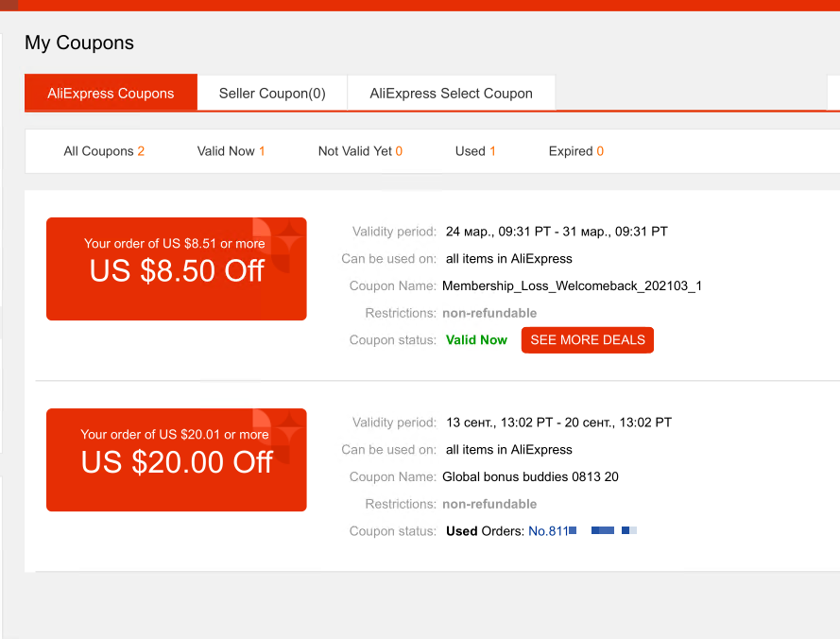Click 'all items in AliExpress' for $8.50 coupon
Screen dimensions: 840x639
pos(509,258)
